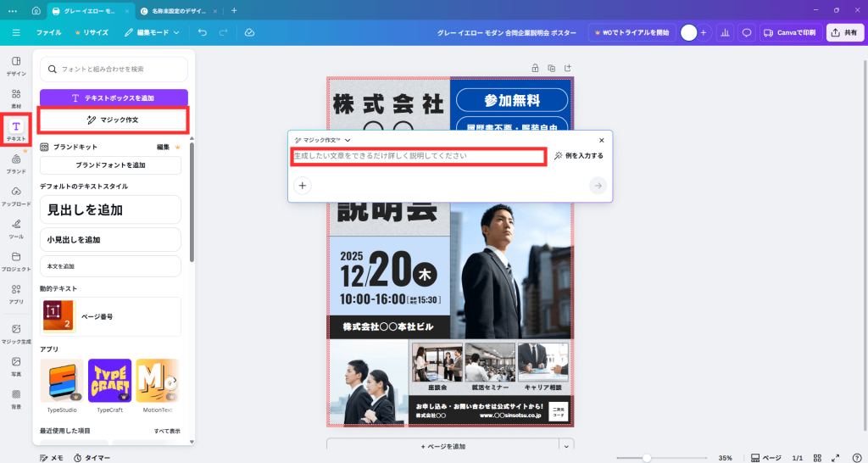The height and width of the screenshot is (463, 868).
Task: Close the マジック作文 popup
Action: (602, 140)
